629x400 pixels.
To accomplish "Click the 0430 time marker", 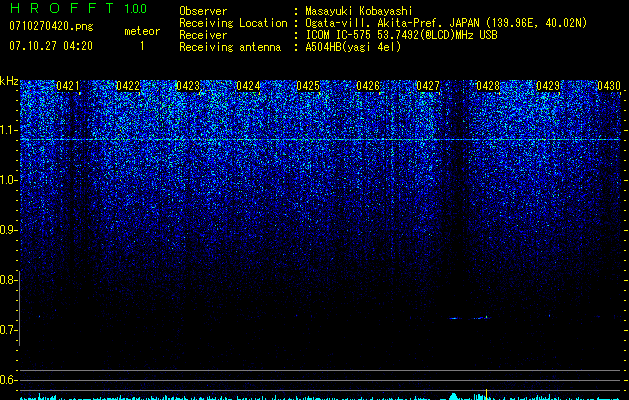I will click(609, 86).
